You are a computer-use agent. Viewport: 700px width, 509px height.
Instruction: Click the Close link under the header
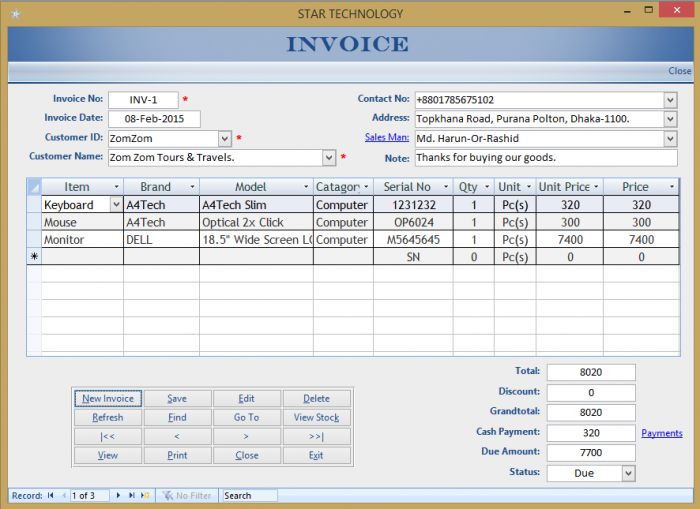(x=679, y=71)
